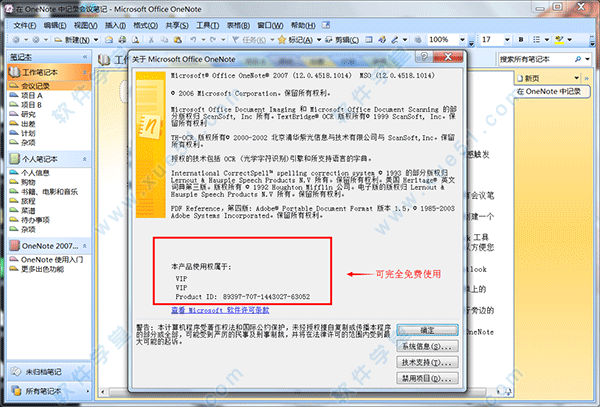Click the 搜索所有笔记本 search field
The height and width of the screenshot is (407, 600).
coord(535,59)
